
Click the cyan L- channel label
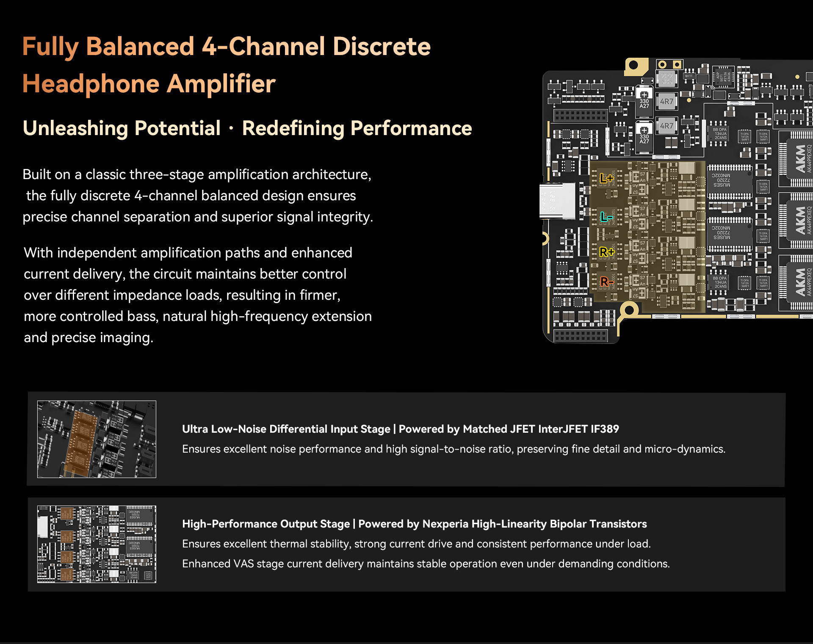pos(606,217)
